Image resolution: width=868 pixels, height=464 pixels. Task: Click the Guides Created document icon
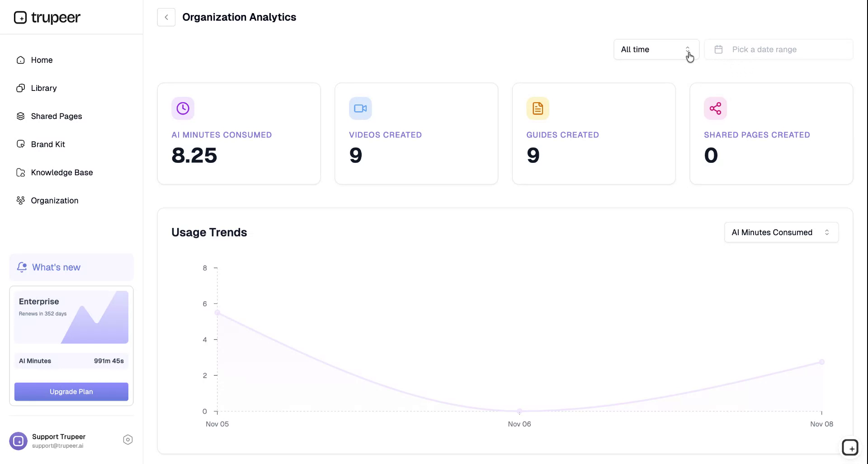click(538, 109)
